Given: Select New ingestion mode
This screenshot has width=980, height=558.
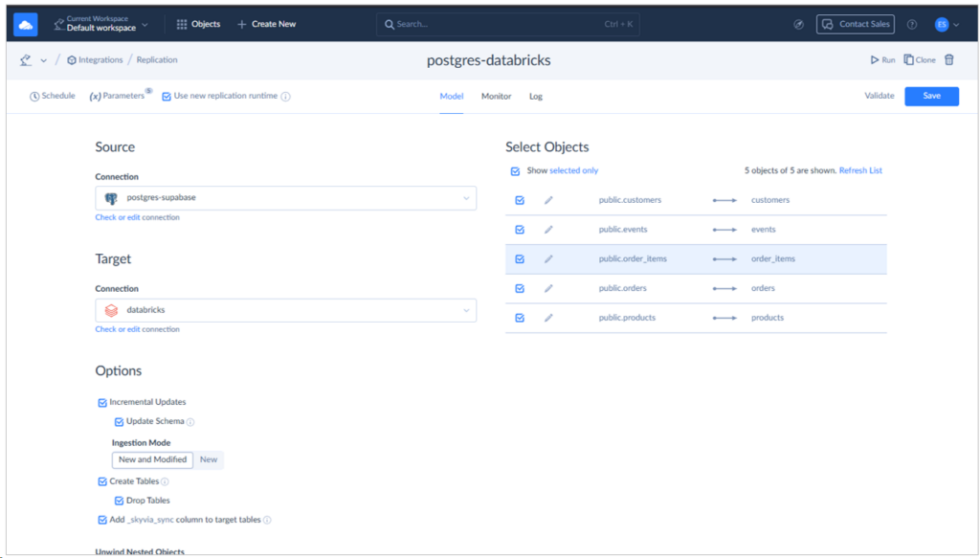Looking at the screenshot, I should 208,460.
